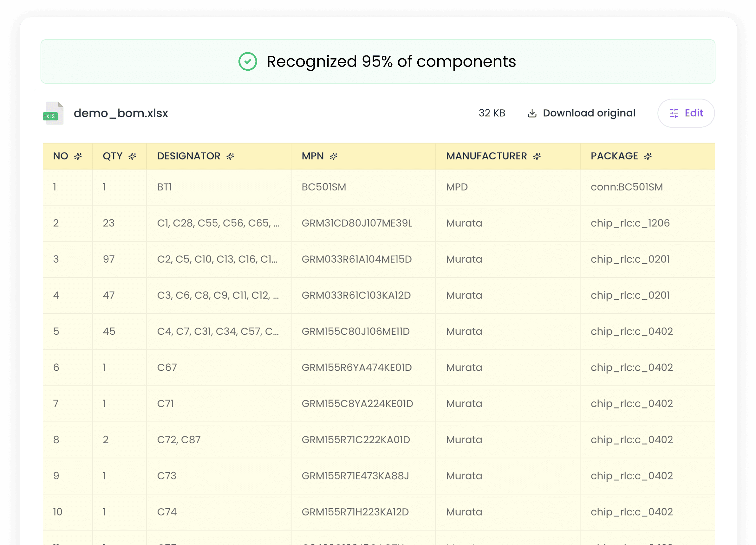
Task: Click MPN cell GRM155R71H223KA12D
Action: coord(363,512)
